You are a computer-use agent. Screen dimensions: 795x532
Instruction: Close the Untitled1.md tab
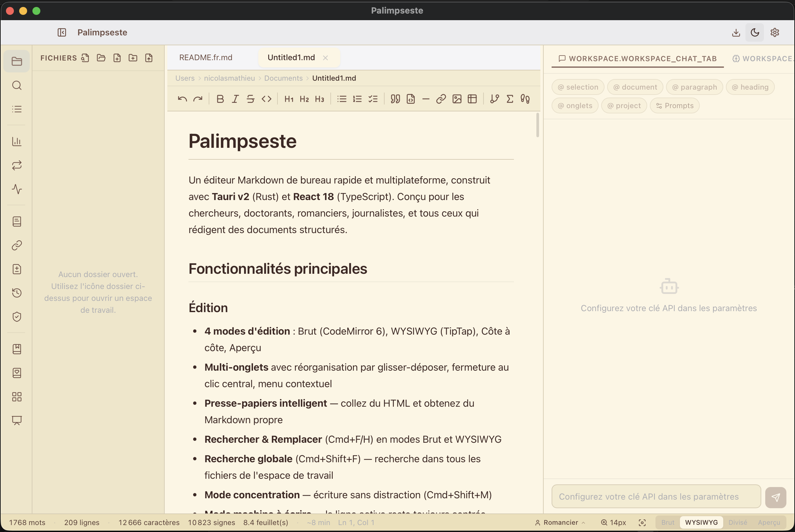pos(325,58)
